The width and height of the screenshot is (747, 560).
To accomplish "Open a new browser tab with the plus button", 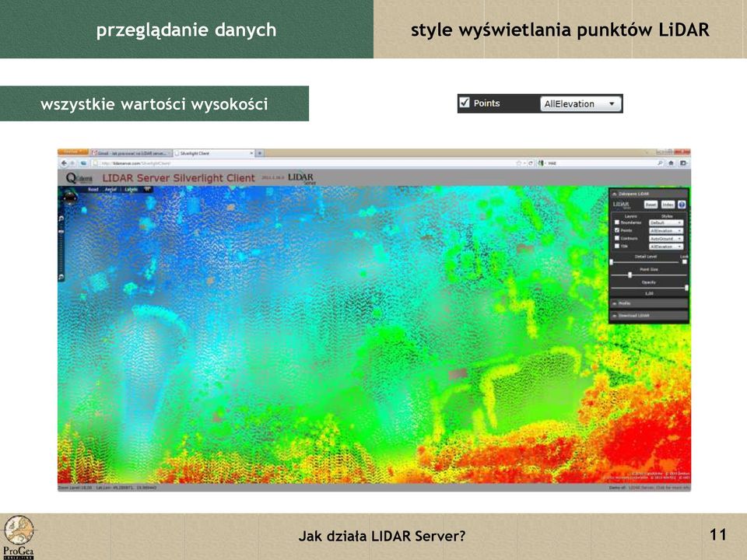I will click(x=260, y=153).
